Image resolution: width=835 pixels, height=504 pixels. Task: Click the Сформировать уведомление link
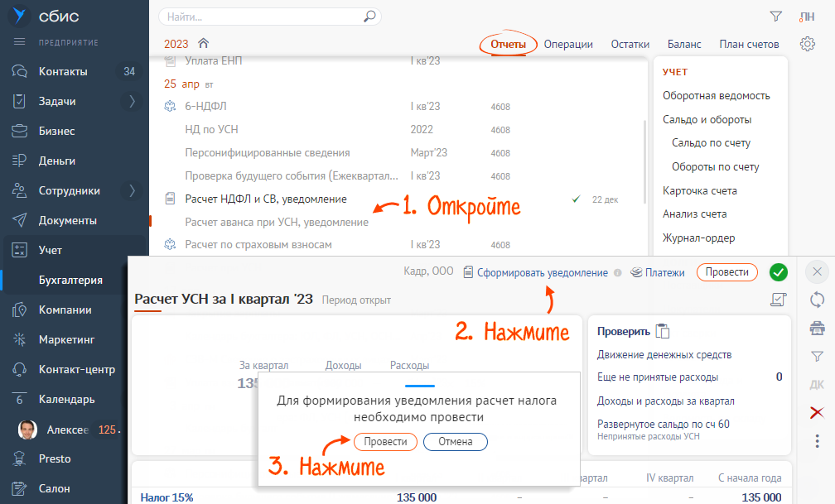[x=542, y=272]
